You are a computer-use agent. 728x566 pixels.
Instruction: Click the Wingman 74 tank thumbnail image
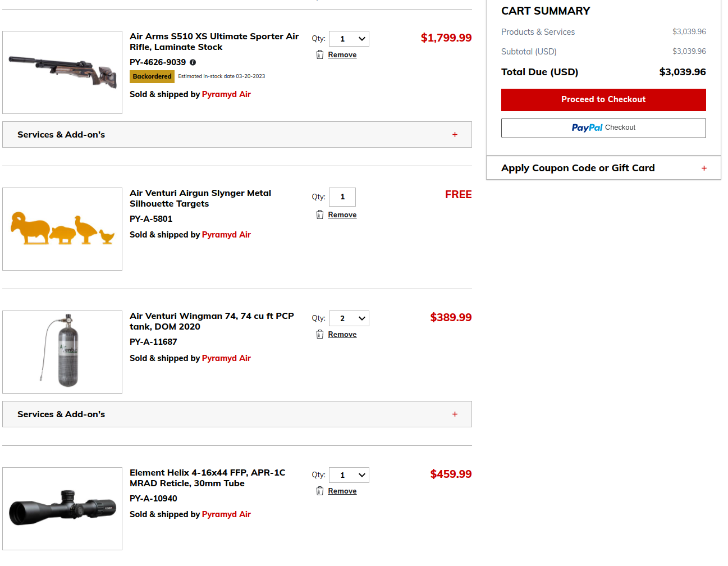[62, 352]
